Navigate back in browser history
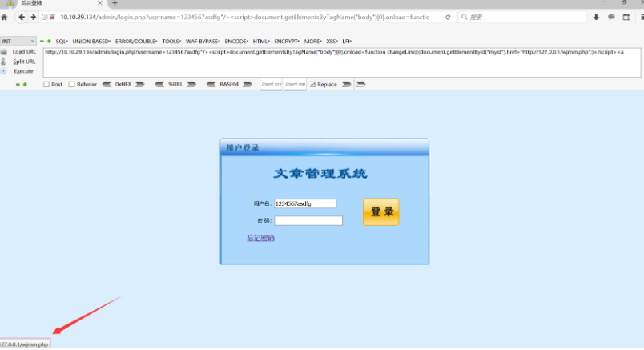 [22, 18]
